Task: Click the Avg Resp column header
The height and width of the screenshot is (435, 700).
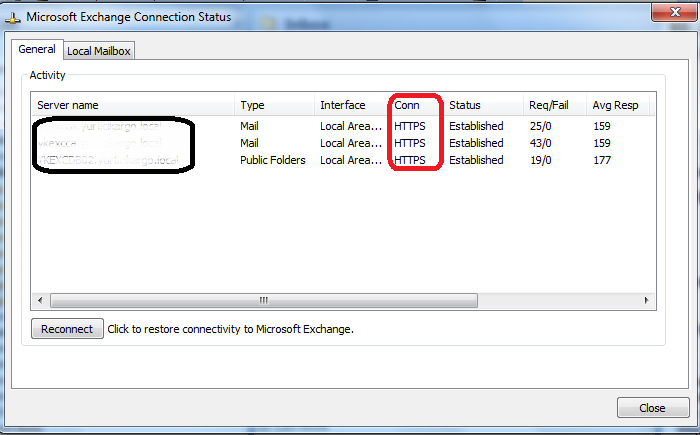Action: tap(618, 105)
